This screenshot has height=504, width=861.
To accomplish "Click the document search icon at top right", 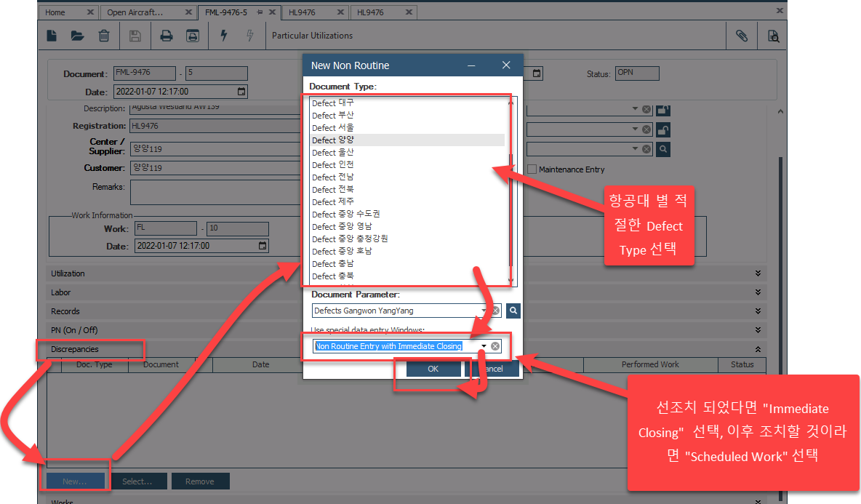I will tap(773, 36).
